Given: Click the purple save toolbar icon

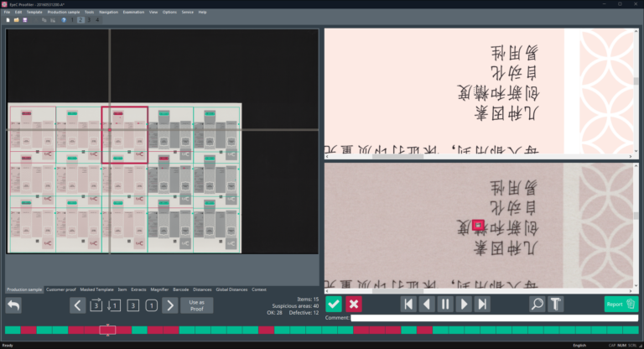Looking at the screenshot, I should (25, 20).
